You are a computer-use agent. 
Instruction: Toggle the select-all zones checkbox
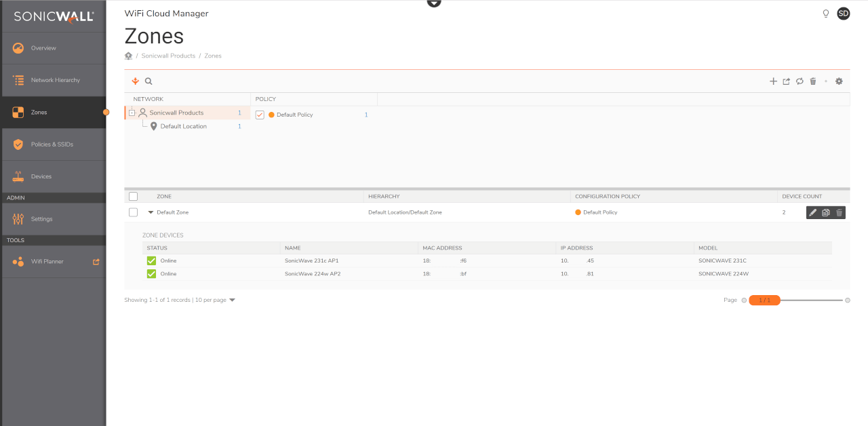pos(133,196)
